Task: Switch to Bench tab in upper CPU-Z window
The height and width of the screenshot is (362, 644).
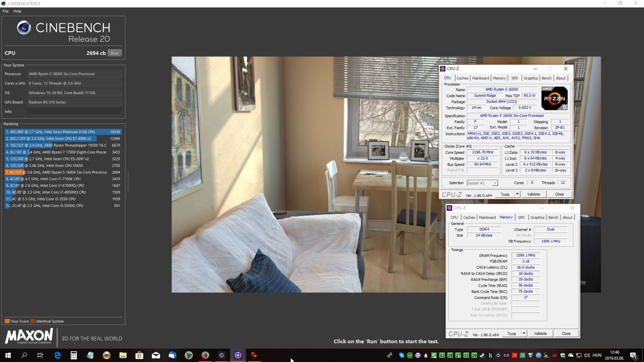Action: point(546,78)
